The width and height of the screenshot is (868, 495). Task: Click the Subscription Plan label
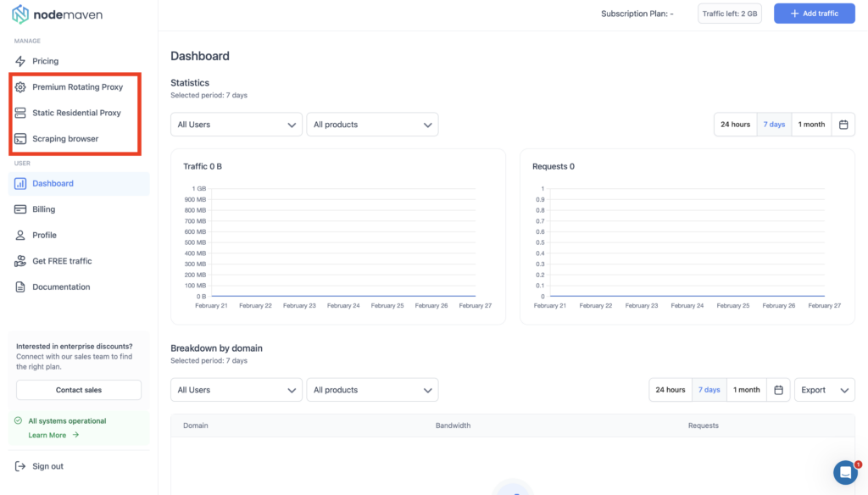[x=637, y=14]
